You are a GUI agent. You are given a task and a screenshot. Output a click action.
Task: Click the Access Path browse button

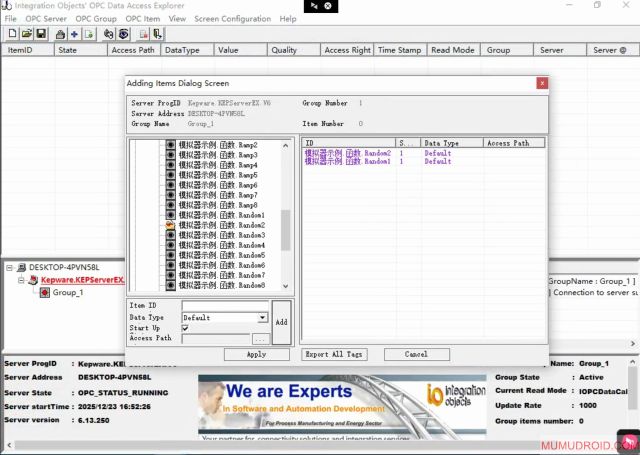point(260,339)
